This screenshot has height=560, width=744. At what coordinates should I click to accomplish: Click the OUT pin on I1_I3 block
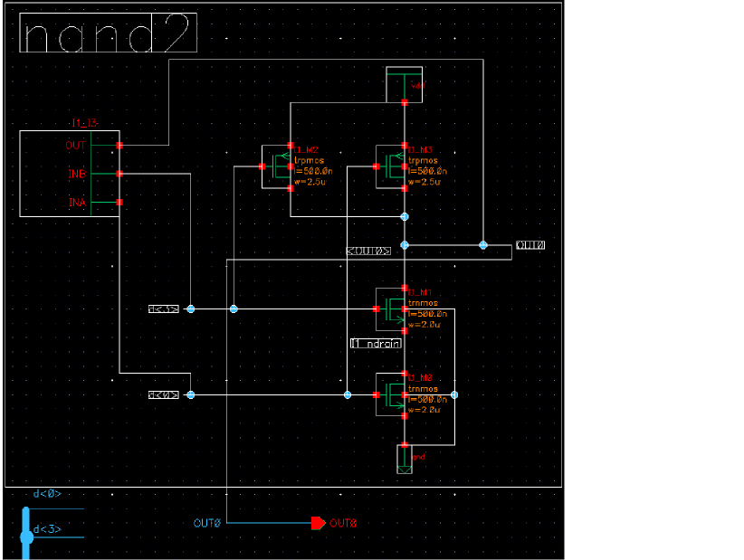tap(119, 146)
